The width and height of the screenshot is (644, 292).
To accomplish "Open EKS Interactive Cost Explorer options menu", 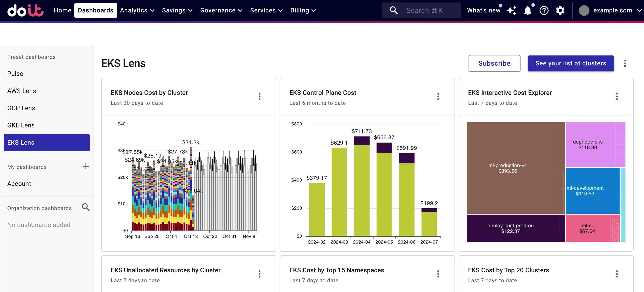I will (x=617, y=96).
